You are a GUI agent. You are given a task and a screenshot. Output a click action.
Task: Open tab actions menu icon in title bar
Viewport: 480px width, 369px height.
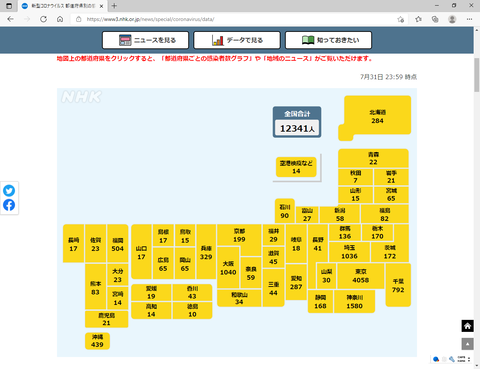coord(9,6)
